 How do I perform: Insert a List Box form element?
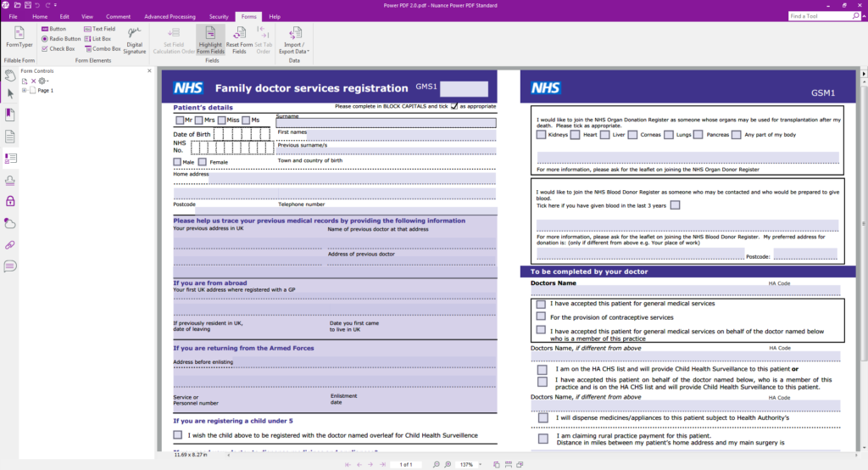click(97, 39)
